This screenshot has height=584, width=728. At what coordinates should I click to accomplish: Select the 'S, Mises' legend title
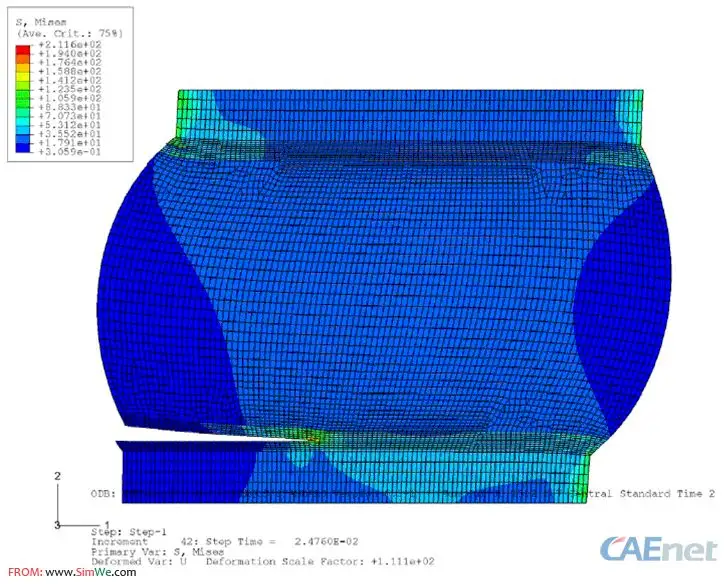[x=40, y=22]
